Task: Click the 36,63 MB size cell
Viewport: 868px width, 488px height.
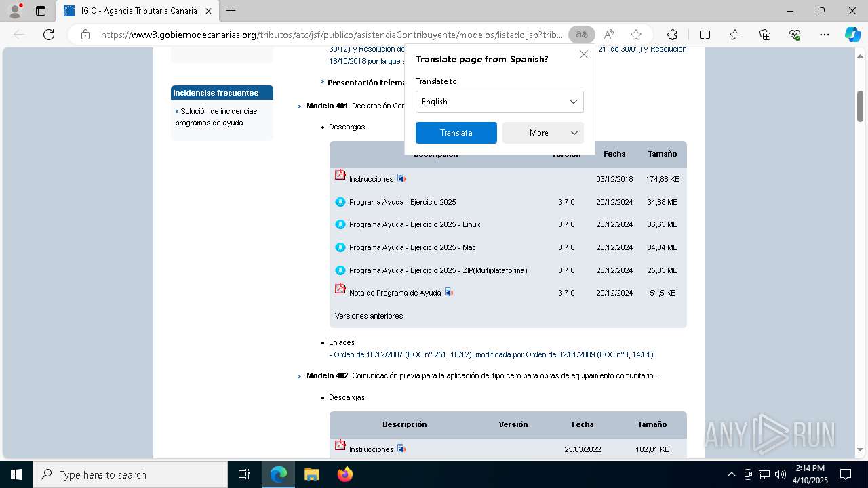Action: [x=663, y=224]
